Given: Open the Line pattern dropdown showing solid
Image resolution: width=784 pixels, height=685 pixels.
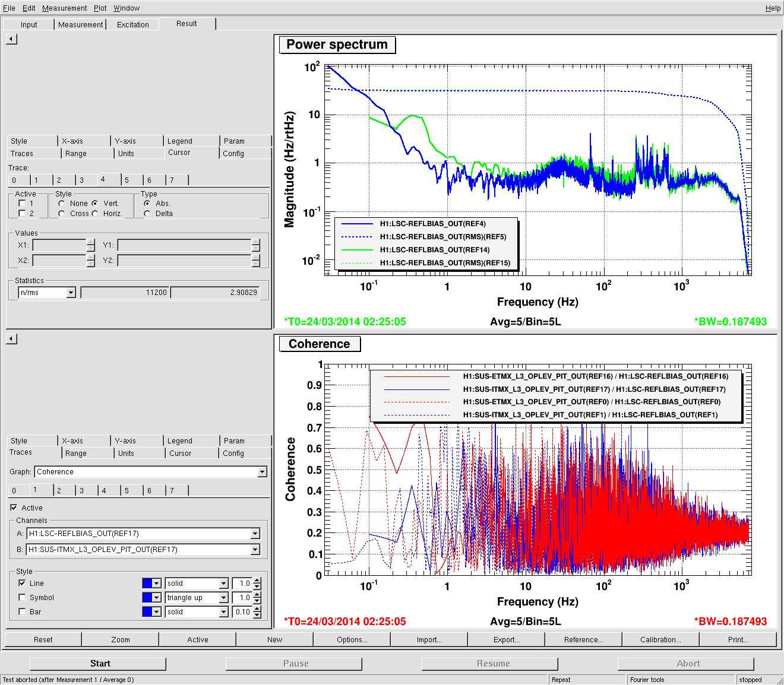Looking at the screenshot, I should click(x=197, y=583).
